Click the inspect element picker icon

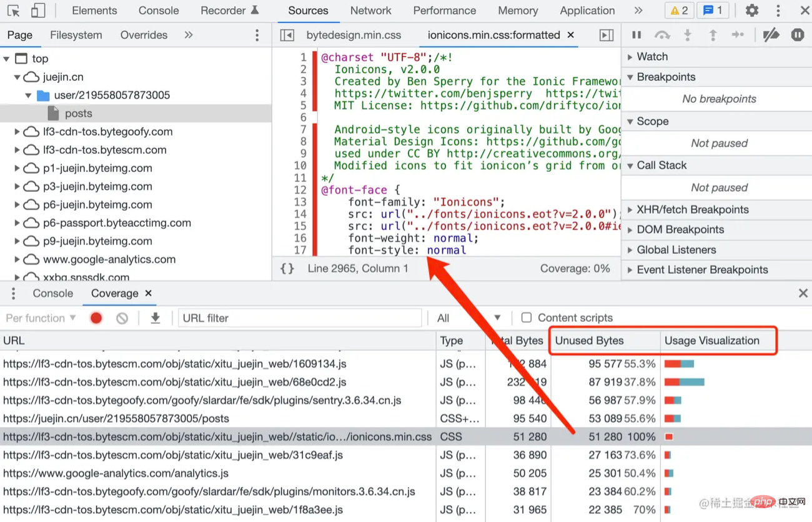[14, 11]
